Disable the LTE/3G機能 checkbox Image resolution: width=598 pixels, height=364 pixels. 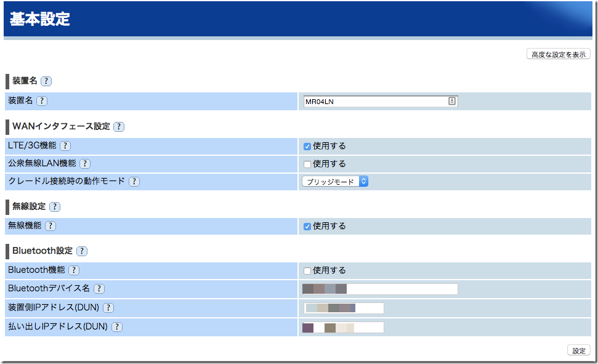[307, 147]
